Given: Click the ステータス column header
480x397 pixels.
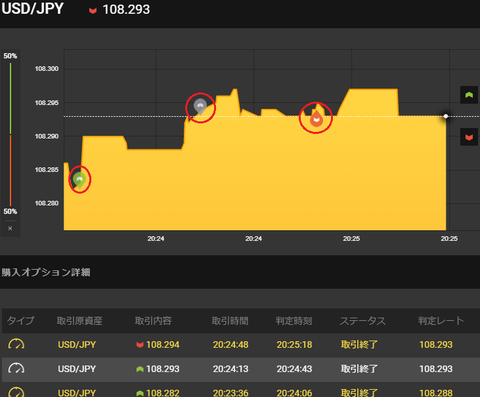Looking at the screenshot, I should click(363, 321).
